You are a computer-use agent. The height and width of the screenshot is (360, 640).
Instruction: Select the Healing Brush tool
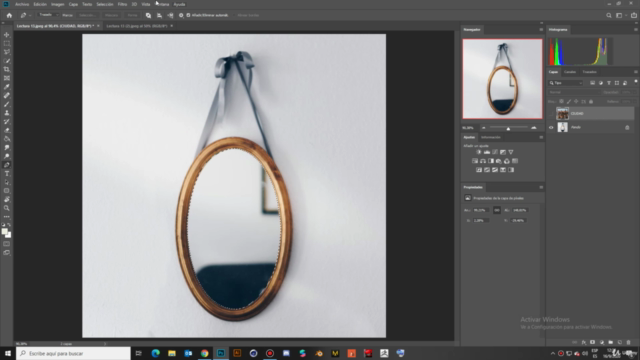[x=7, y=96]
